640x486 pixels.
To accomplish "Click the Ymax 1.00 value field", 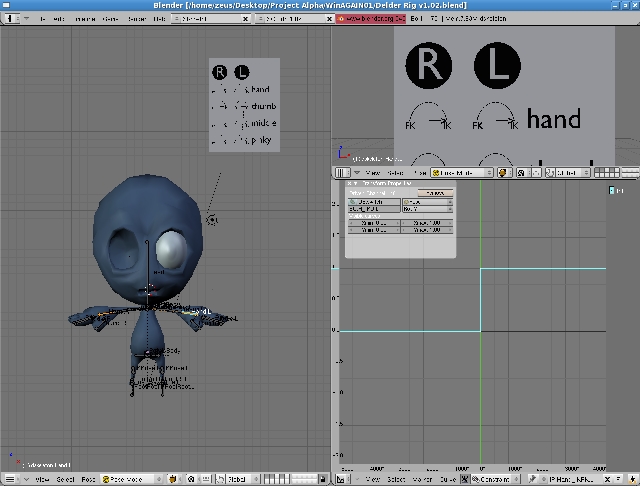I will (427, 230).
